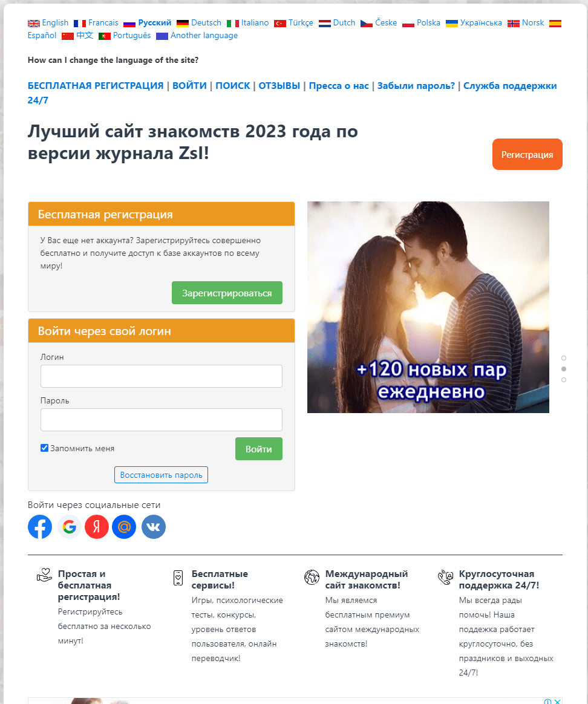The height and width of the screenshot is (704, 588).
Task: Go to the ОТЗЫВЫ menu item
Action: pos(279,86)
